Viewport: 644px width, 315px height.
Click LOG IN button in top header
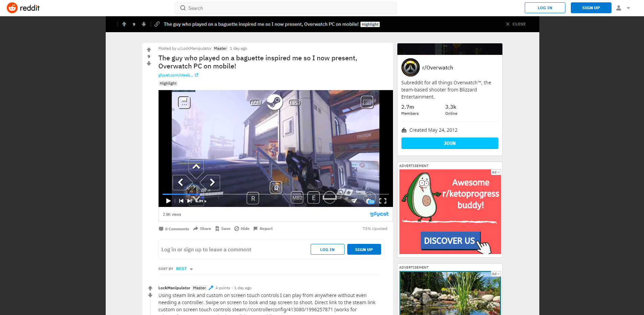coord(545,8)
